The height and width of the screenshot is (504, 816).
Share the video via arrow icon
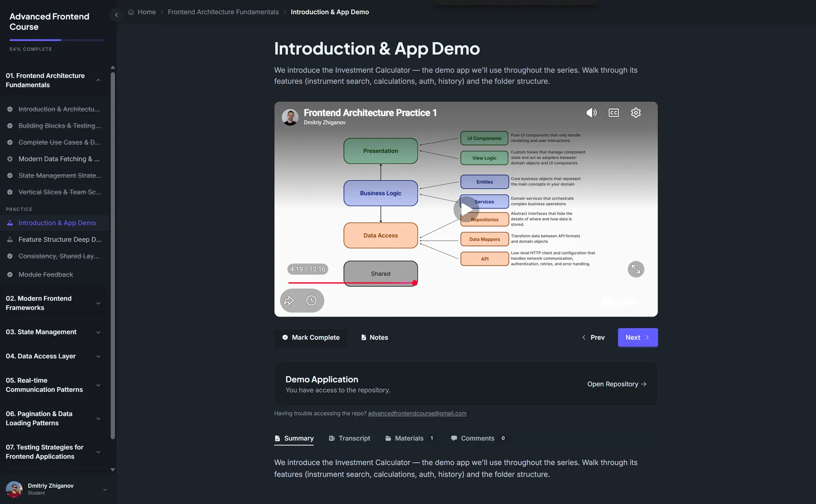point(289,301)
